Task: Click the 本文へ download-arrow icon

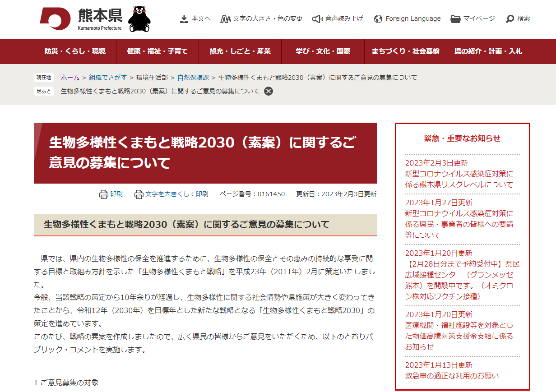Action: pyautogui.click(x=184, y=18)
